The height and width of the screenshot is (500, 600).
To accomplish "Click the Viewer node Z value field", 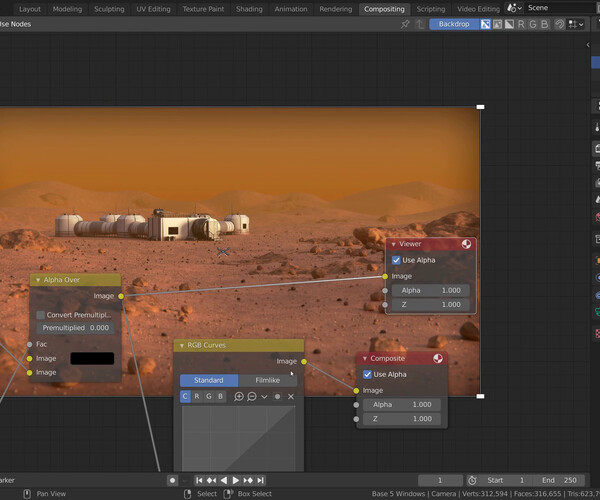I will point(430,305).
